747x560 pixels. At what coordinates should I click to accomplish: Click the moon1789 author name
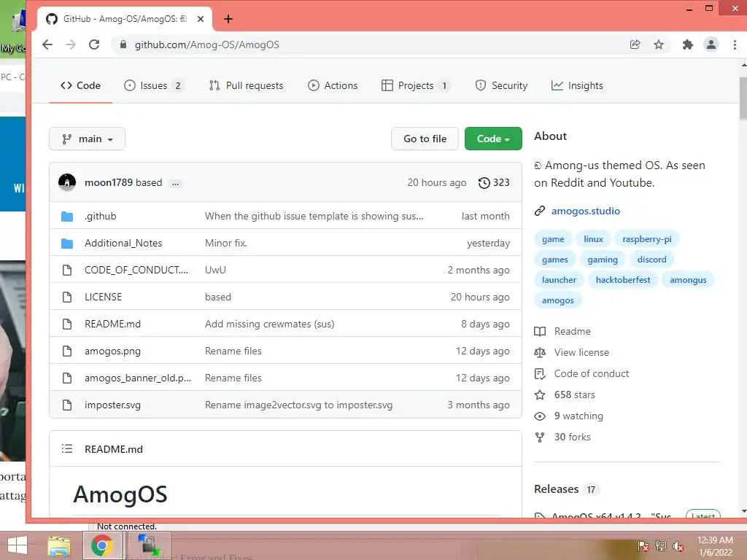coord(109,183)
